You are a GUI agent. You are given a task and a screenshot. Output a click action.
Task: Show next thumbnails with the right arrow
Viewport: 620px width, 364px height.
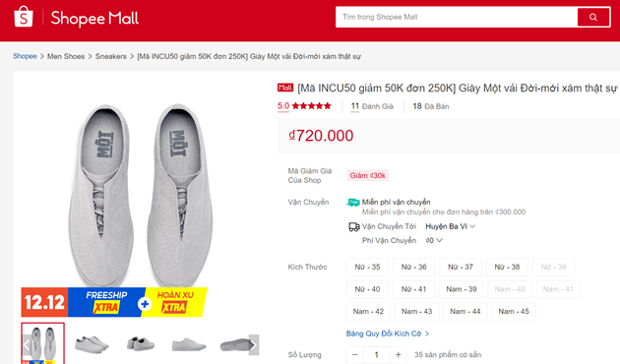[x=254, y=345]
